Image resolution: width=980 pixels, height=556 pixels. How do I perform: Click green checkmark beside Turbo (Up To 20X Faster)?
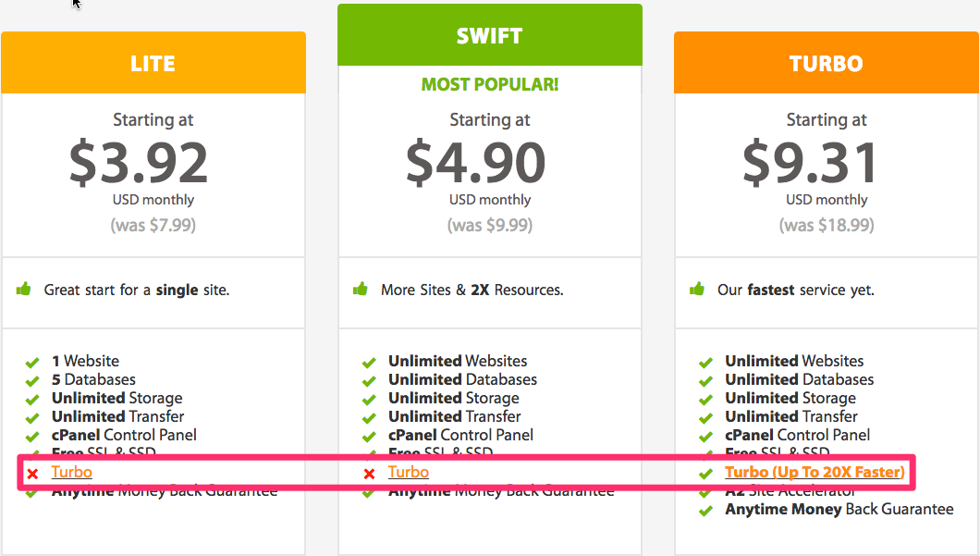pos(705,473)
